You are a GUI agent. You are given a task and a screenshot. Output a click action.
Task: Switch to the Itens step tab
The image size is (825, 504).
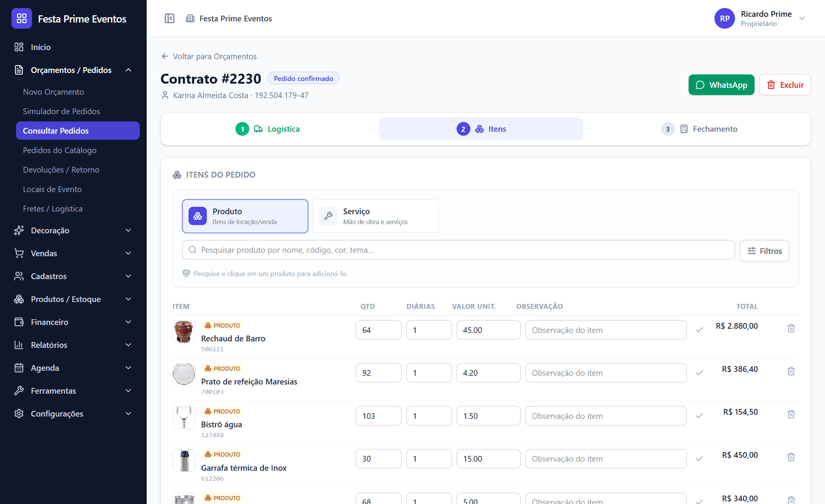click(x=481, y=129)
